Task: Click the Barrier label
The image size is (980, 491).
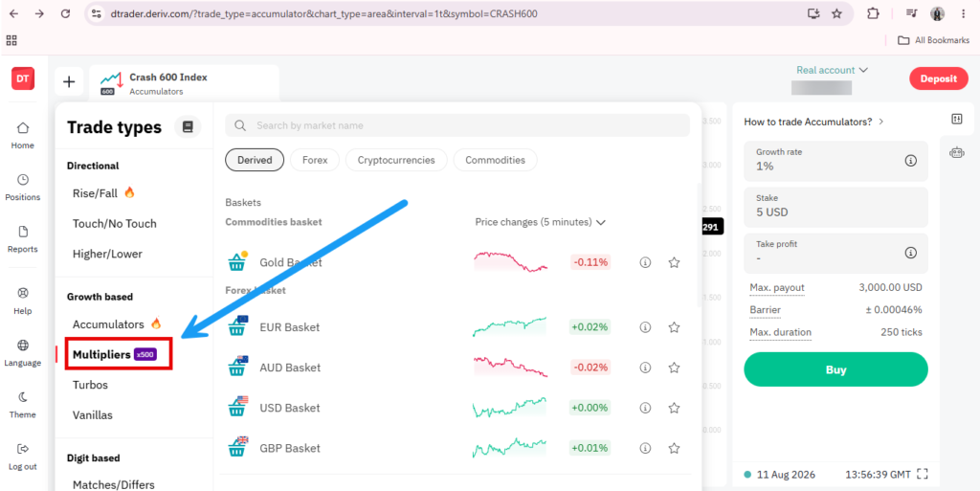Action: coord(765,310)
